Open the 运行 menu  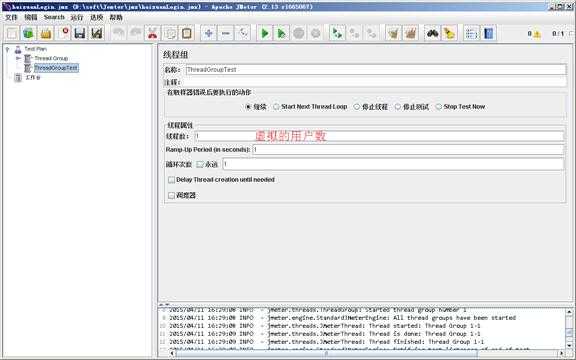pyautogui.click(x=77, y=17)
